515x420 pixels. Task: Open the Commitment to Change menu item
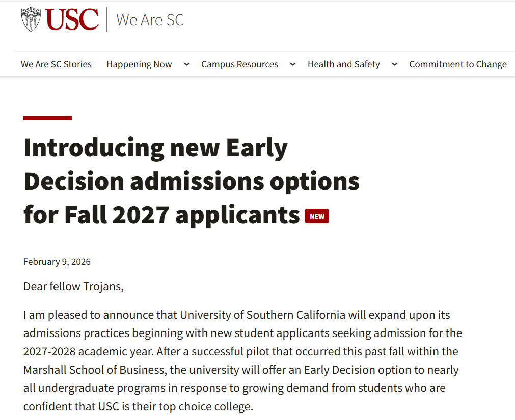pyautogui.click(x=457, y=64)
